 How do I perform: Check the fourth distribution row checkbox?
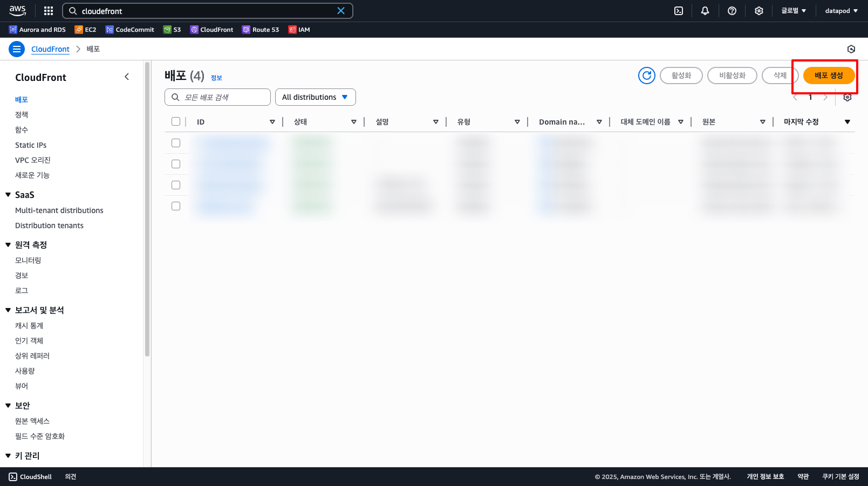pos(176,206)
